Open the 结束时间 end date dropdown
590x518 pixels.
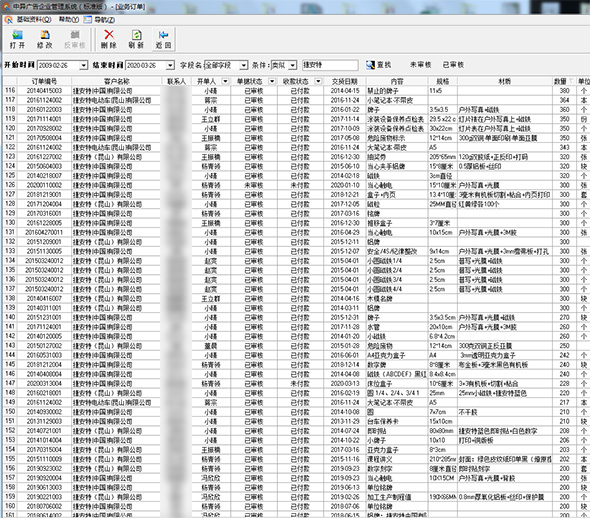pyautogui.click(x=170, y=65)
